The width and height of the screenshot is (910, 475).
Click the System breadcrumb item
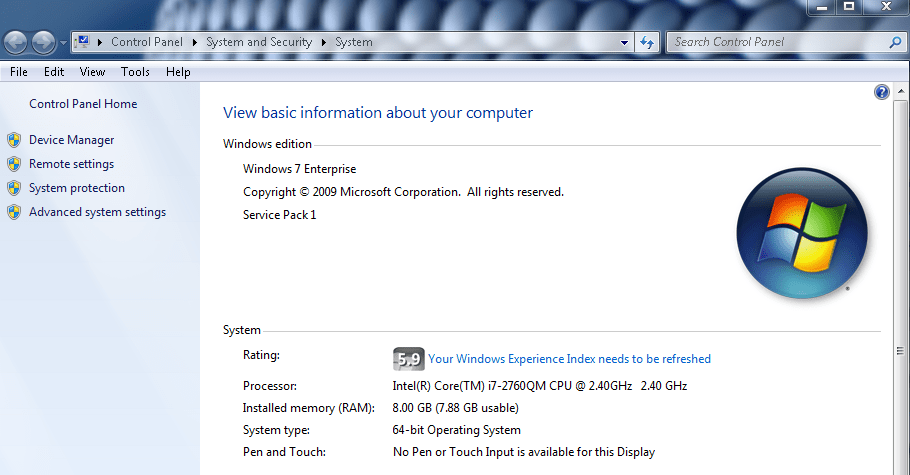click(353, 42)
